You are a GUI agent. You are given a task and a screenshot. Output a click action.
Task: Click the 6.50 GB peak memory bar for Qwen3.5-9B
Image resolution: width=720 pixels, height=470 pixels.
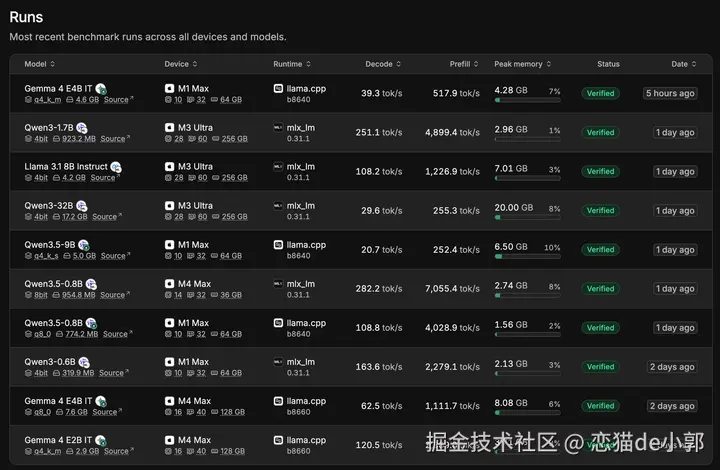tap(527, 257)
